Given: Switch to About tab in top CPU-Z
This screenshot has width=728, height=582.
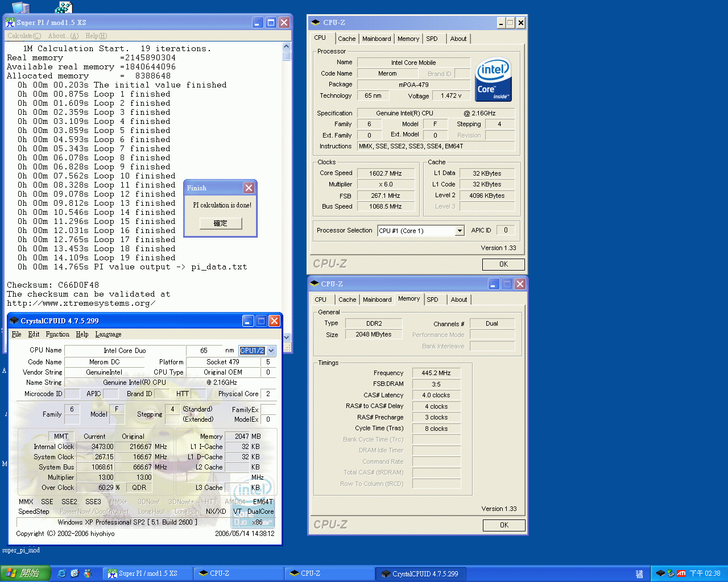Looking at the screenshot, I should tap(458, 39).
